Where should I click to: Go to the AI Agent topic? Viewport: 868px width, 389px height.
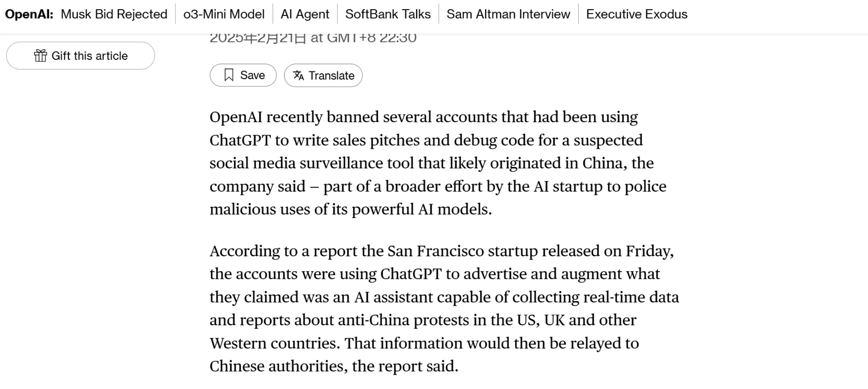[x=305, y=14]
